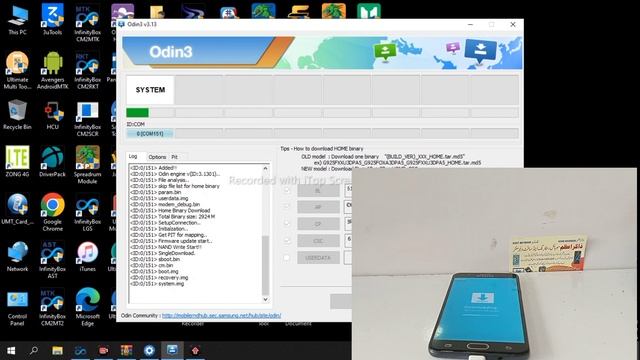
Task: Launch Microsoft Edge from the desktop
Action: point(87,308)
